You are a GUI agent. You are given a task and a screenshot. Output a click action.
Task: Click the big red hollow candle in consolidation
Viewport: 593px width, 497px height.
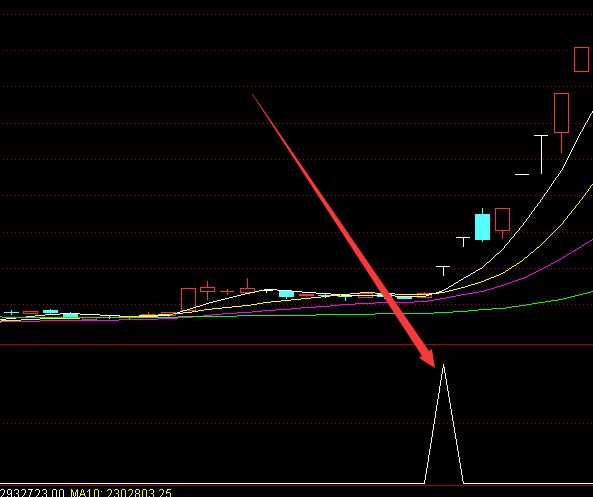(188, 299)
